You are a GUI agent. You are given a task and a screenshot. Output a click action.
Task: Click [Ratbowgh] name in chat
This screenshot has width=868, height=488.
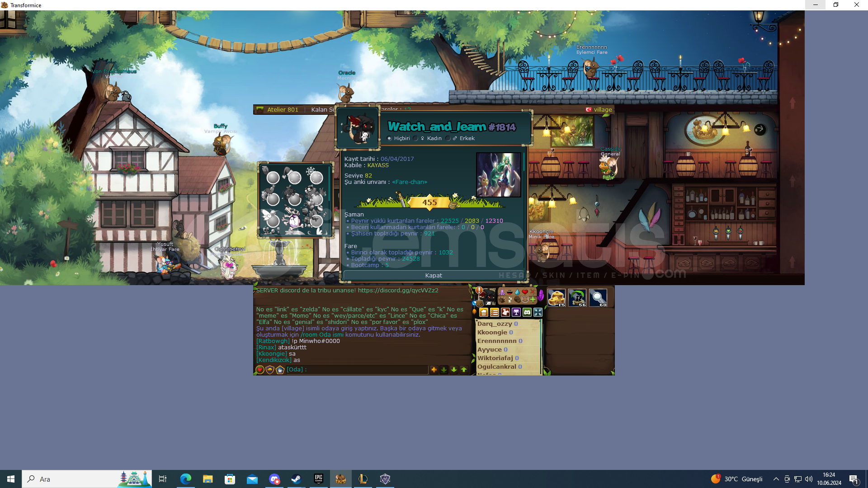[x=273, y=341]
